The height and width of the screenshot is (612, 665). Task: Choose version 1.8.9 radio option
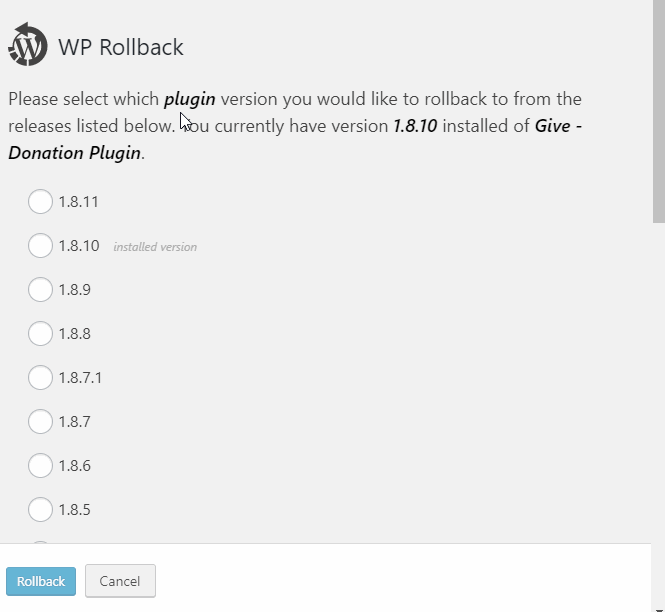[40, 290]
